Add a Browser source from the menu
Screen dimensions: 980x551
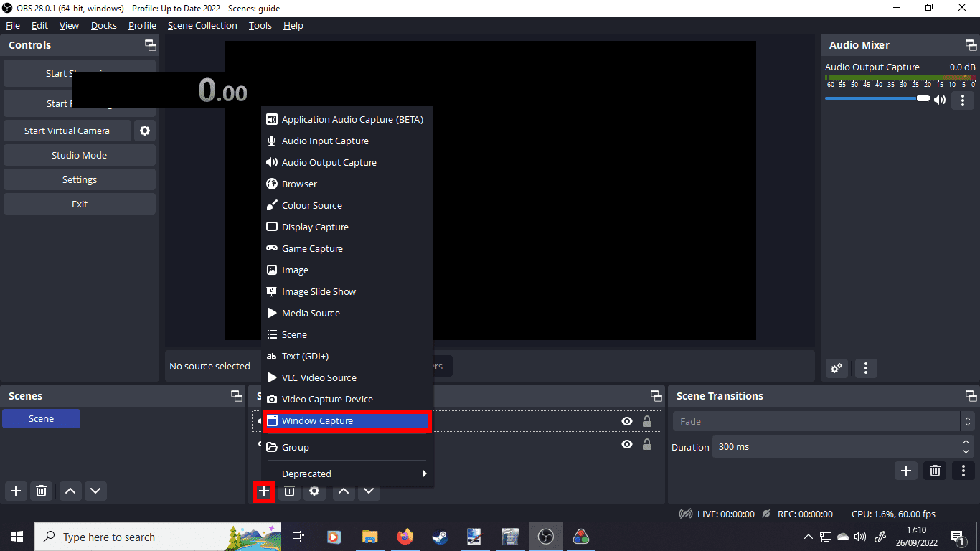tap(347, 184)
